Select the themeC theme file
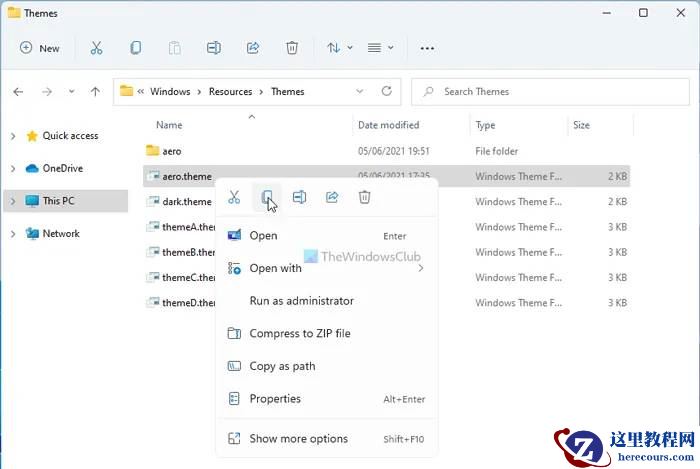This screenshot has width=700, height=469. pyautogui.click(x=188, y=278)
